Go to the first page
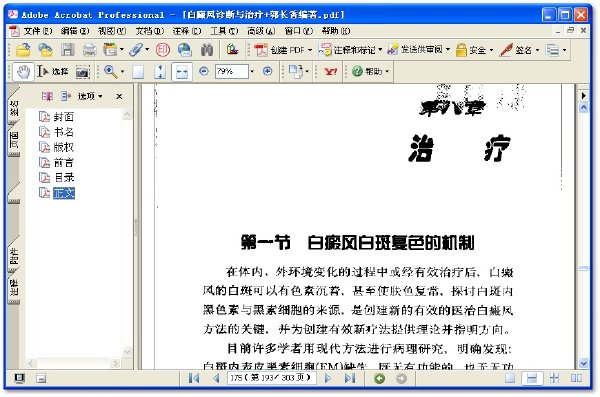 (194, 378)
